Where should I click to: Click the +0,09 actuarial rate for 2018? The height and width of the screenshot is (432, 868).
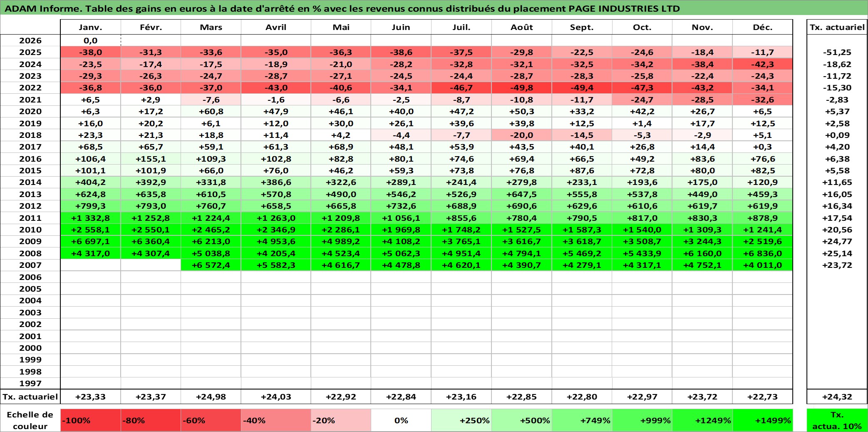tap(837, 135)
